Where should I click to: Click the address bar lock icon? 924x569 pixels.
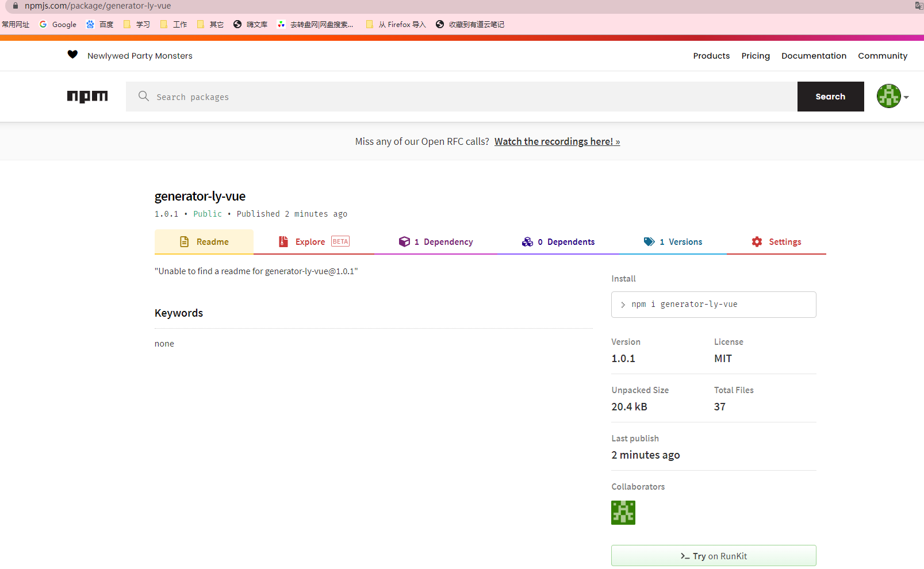[16, 6]
